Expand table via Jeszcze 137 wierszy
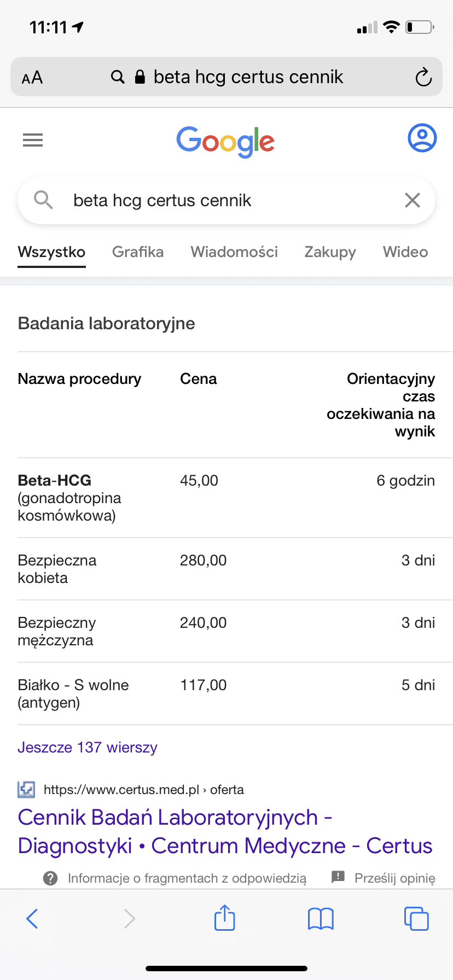453x980 pixels. 88,747
